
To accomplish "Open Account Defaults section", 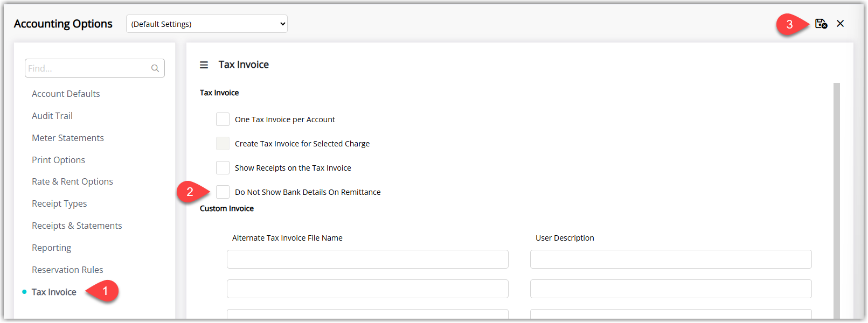I will (66, 94).
